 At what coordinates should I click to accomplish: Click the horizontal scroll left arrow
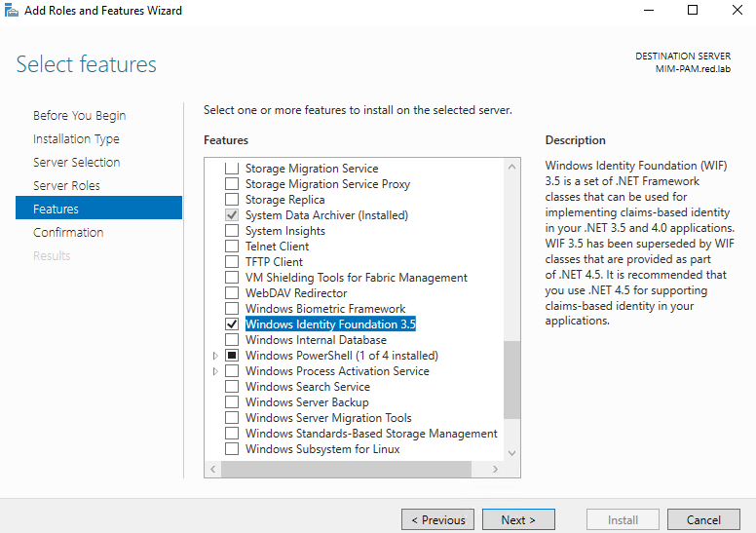(x=212, y=470)
